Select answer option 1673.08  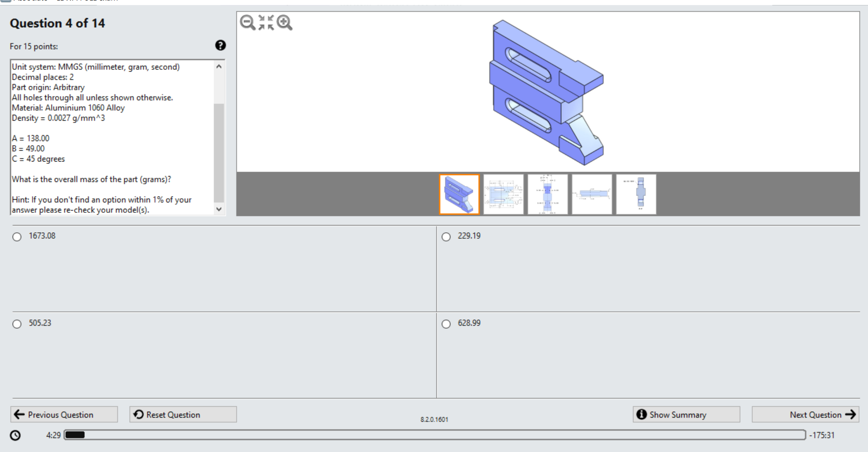[17, 237]
